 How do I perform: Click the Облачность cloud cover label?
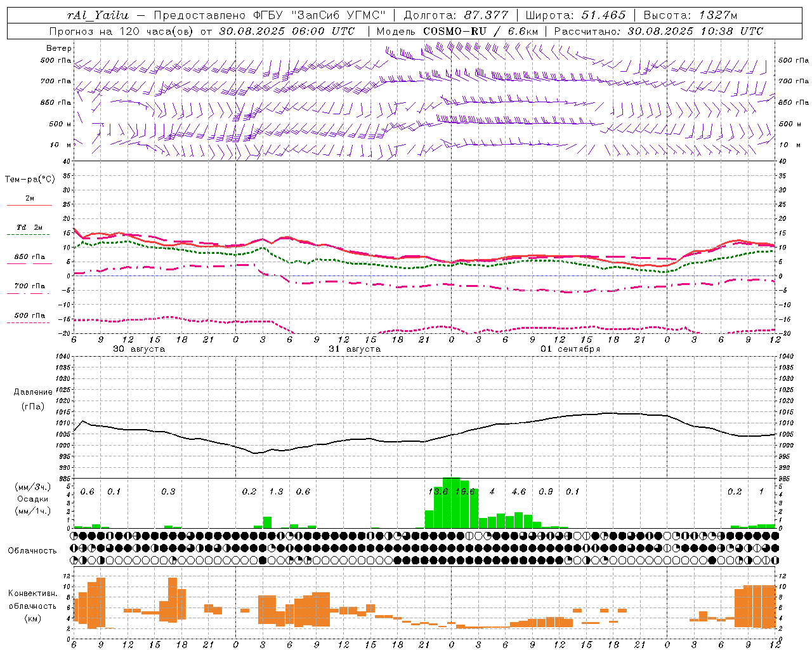(x=32, y=551)
